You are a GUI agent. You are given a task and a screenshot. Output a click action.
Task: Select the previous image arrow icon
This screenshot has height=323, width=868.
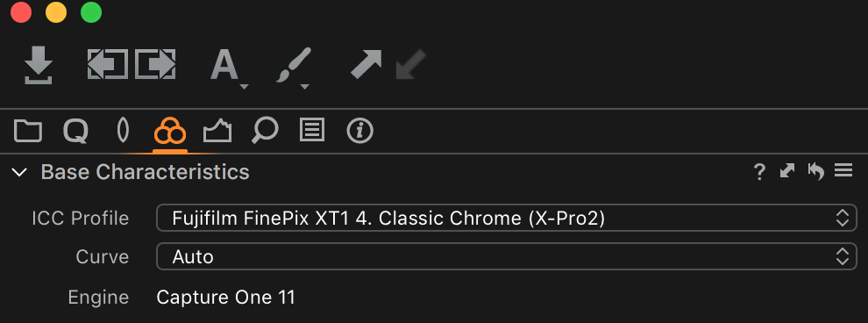tap(107, 64)
